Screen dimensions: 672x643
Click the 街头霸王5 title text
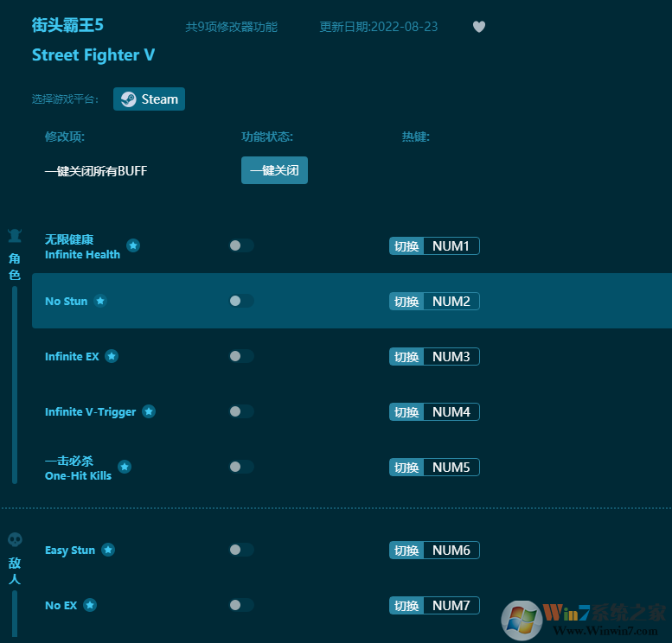(x=67, y=25)
